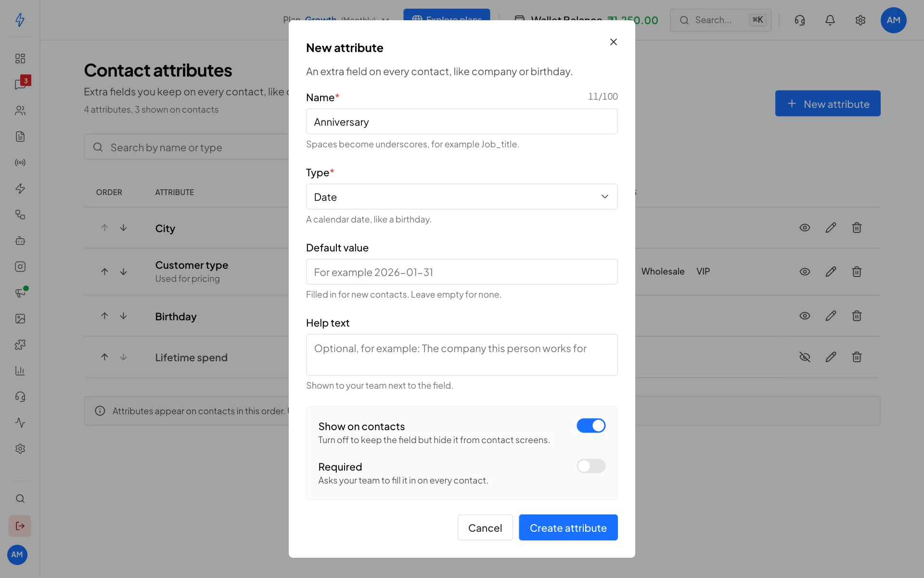
Task: Edit the Lifetime spend attribute
Action: pyautogui.click(x=831, y=357)
